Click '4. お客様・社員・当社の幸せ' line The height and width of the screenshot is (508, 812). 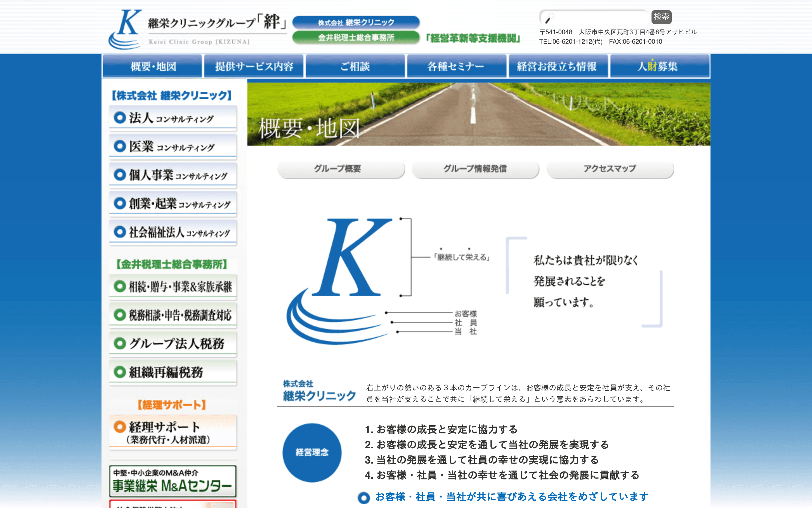point(502,475)
